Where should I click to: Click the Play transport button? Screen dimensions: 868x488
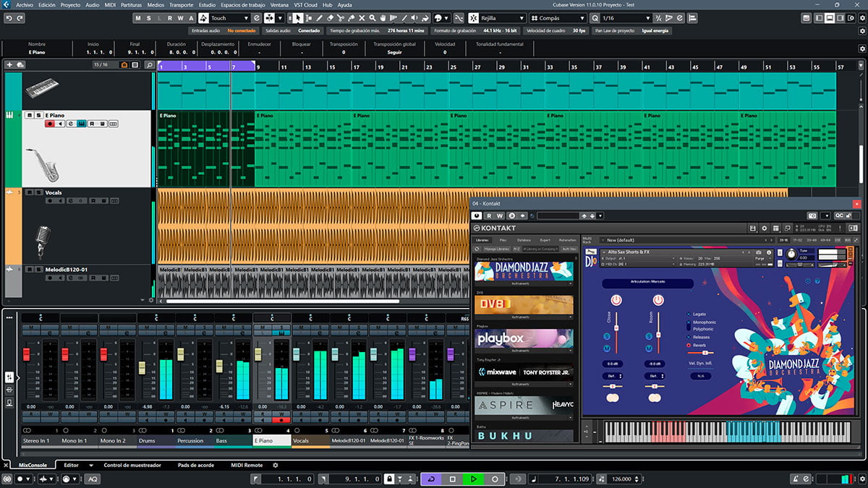pyautogui.click(x=473, y=479)
